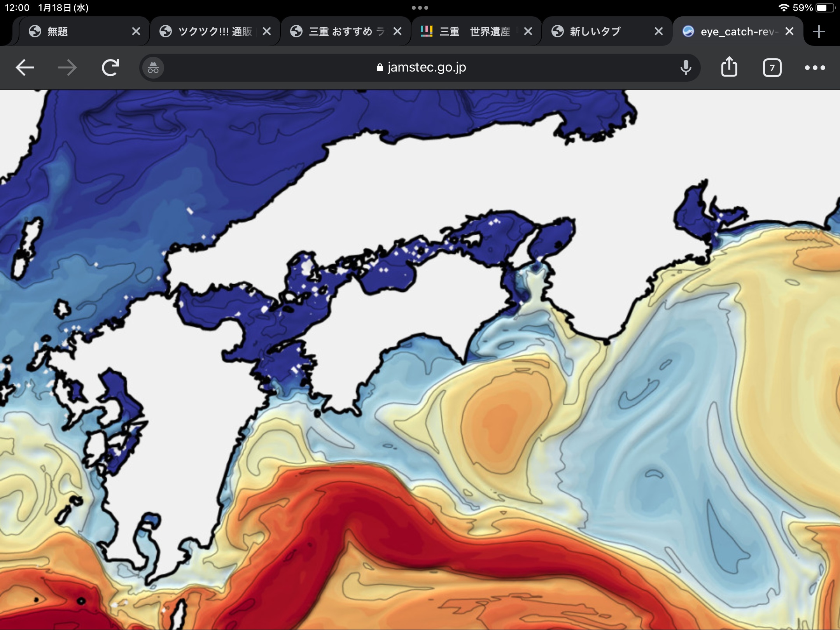Activate voice search microphone
This screenshot has width=840, height=630.
[x=686, y=68]
